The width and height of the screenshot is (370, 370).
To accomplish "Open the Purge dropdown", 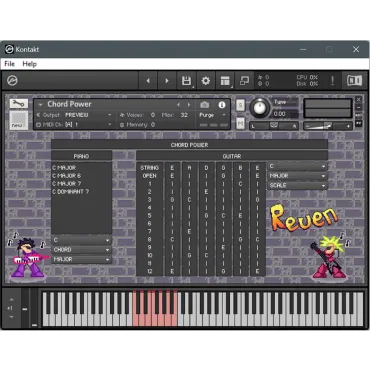I will (x=212, y=115).
